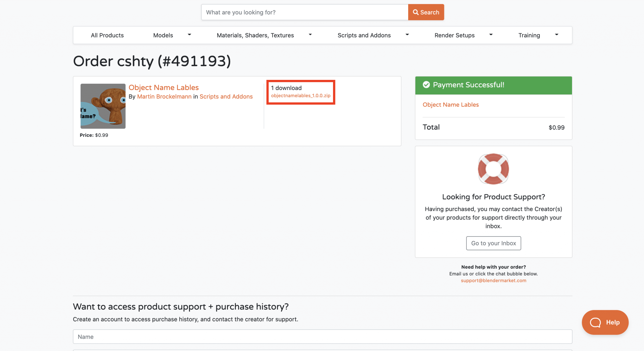Expand the Models dropdown arrow
Image resolution: width=644 pixels, height=351 pixels.
click(x=189, y=35)
